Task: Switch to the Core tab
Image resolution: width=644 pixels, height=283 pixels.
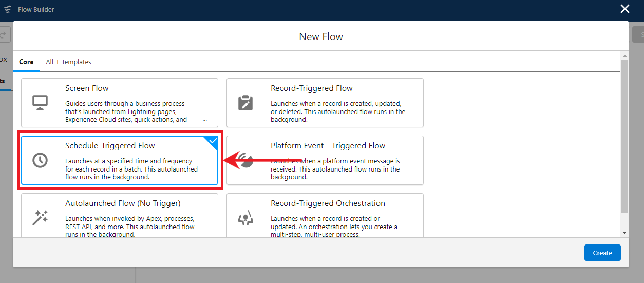Action: (26, 62)
